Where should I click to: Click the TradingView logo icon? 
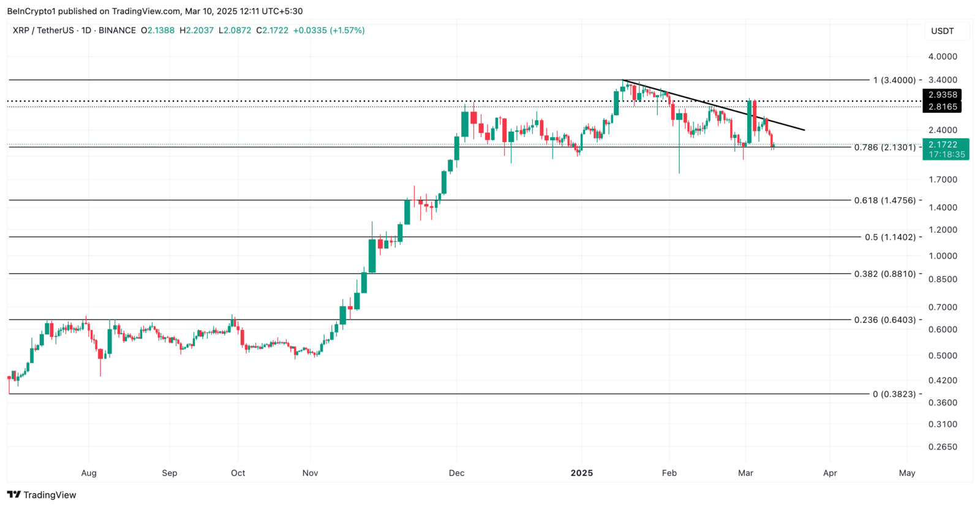14,495
